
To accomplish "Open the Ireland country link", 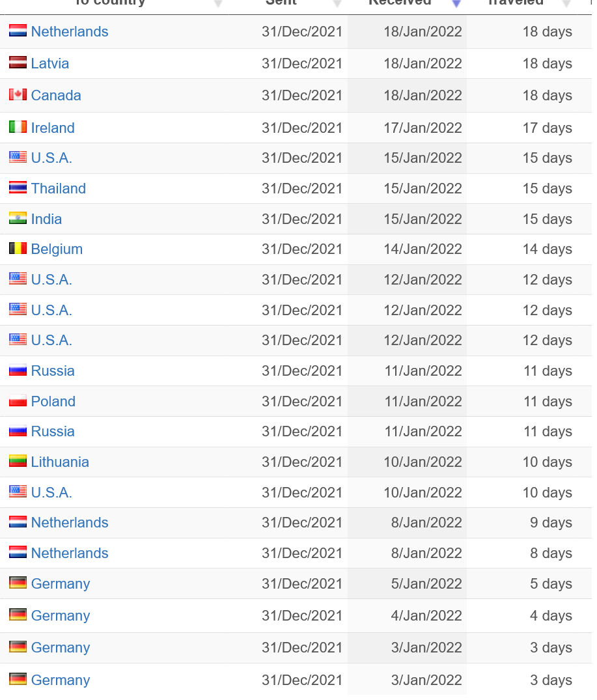I will (x=53, y=128).
